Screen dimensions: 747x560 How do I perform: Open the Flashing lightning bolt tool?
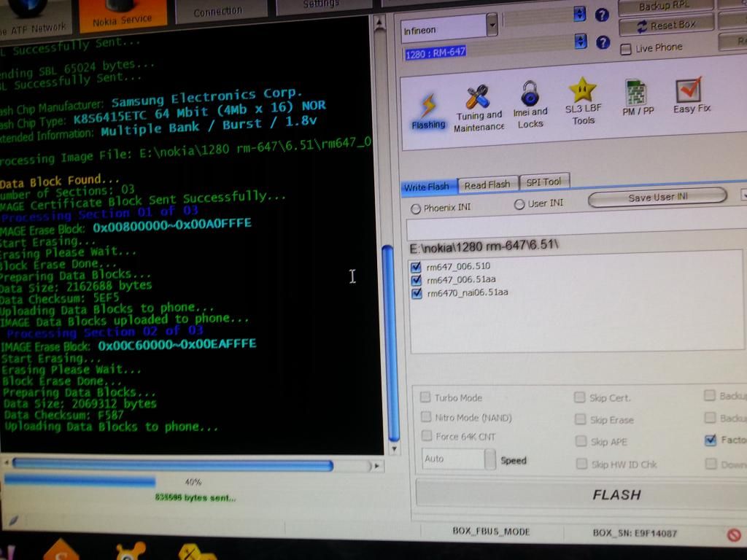[428, 108]
